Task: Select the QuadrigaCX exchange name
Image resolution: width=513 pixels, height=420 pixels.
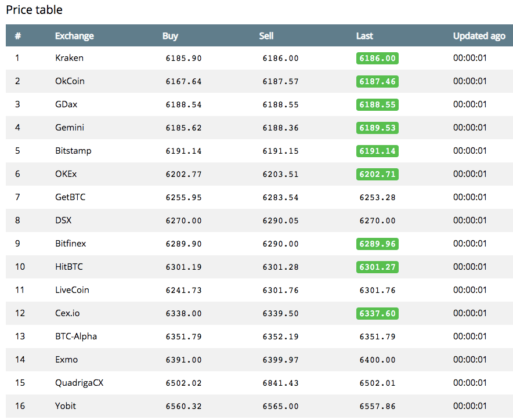Action: (x=79, y=383)
